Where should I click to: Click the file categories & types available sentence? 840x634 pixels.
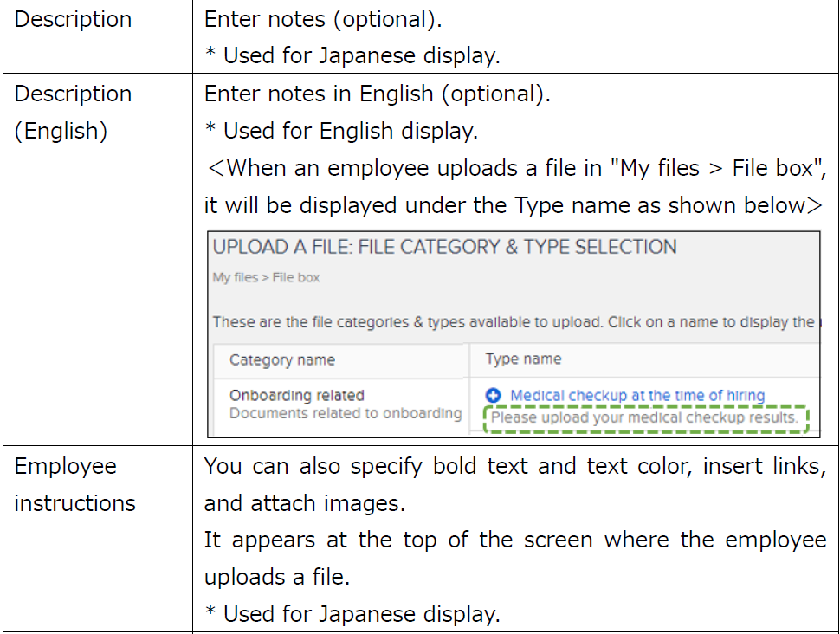click(x=513, y=322)
